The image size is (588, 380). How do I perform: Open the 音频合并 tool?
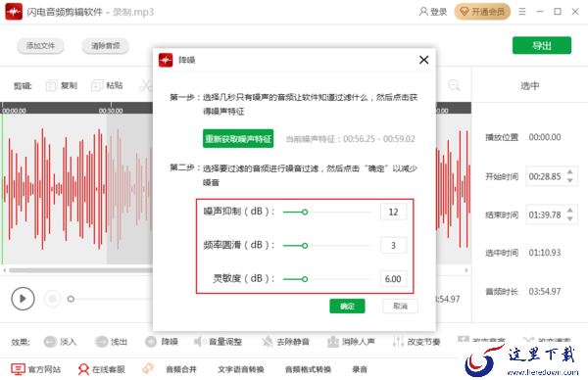[181, 369]
